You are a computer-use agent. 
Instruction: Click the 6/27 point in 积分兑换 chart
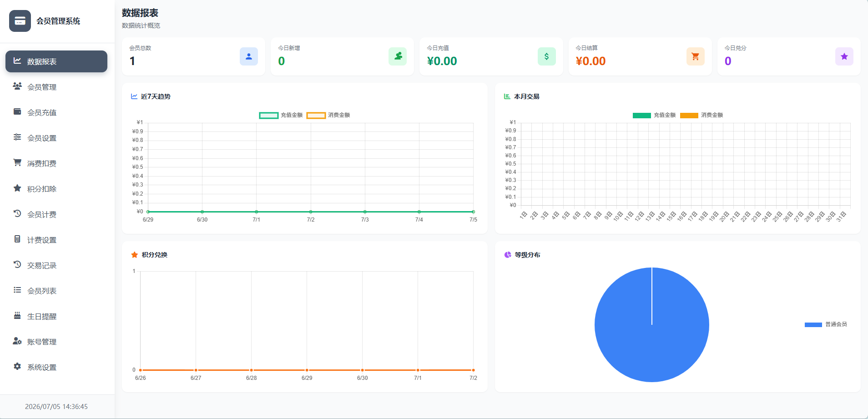[x=196, y=370]
